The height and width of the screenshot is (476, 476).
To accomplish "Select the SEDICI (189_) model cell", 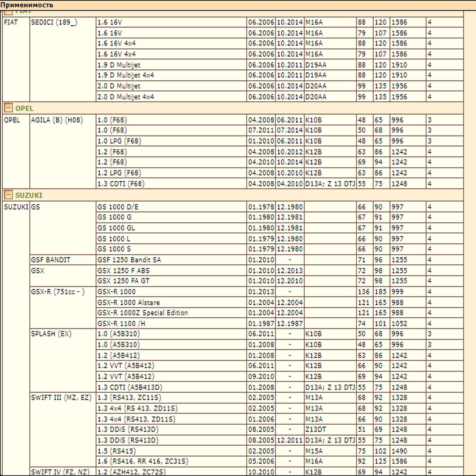I will tap(54, 23).
